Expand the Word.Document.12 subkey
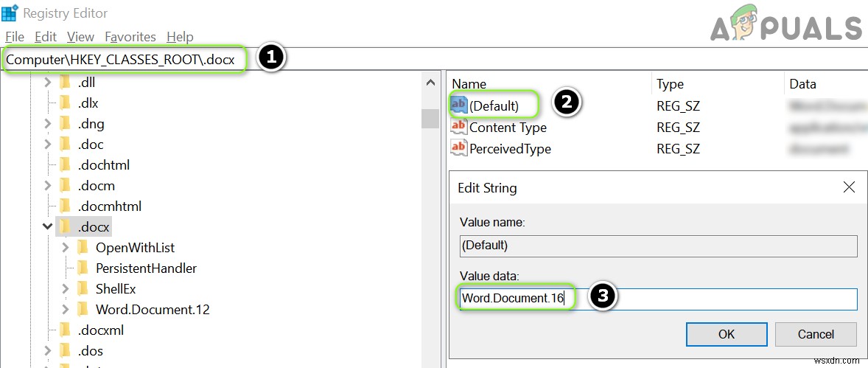868x368 pixels. click(66, 309)
